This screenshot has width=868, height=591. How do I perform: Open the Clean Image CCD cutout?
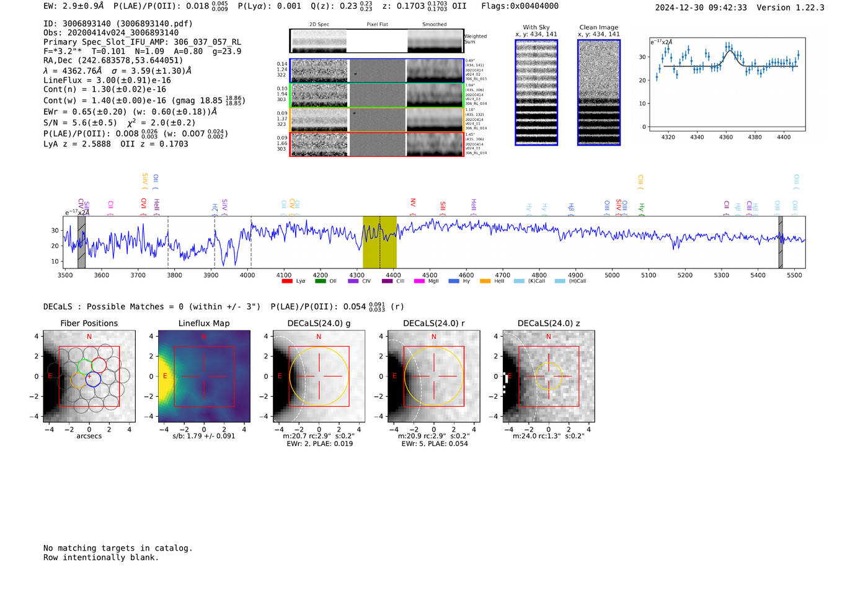(599, 92)
